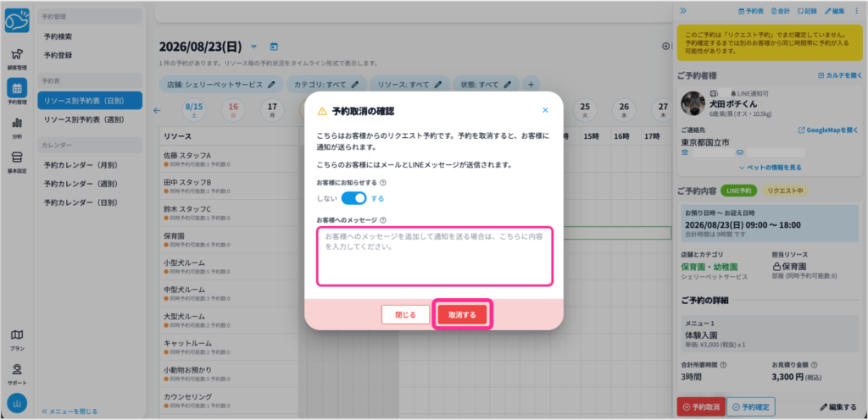Click the calendar picker icon beside the date
This screenshot has width=868, height=420.
tap(274, 47)
